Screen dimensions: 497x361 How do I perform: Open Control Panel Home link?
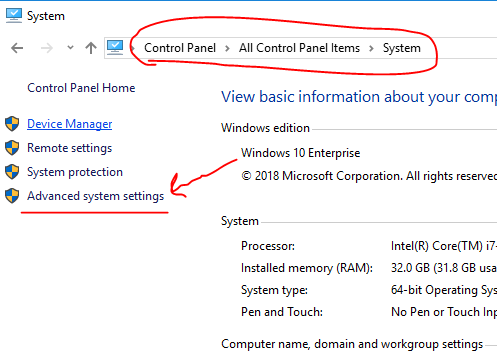[81, 88]
